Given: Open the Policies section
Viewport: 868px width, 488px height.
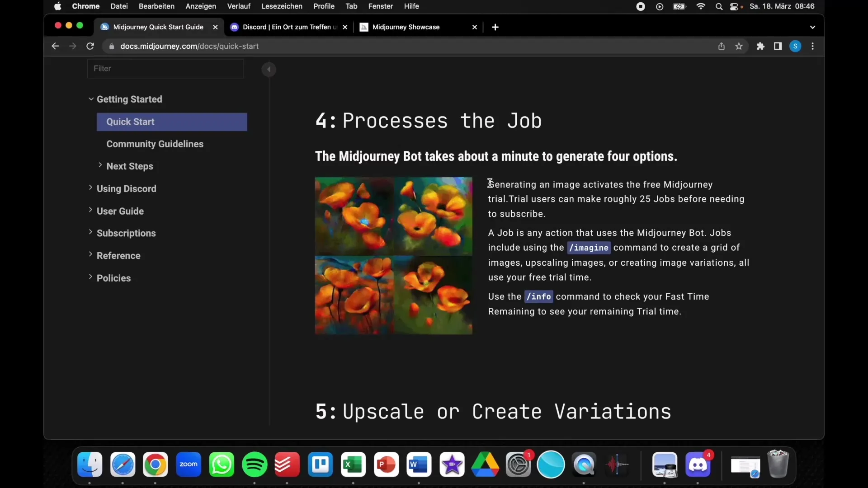Looking at the screenshot, I should click(114, 278).
